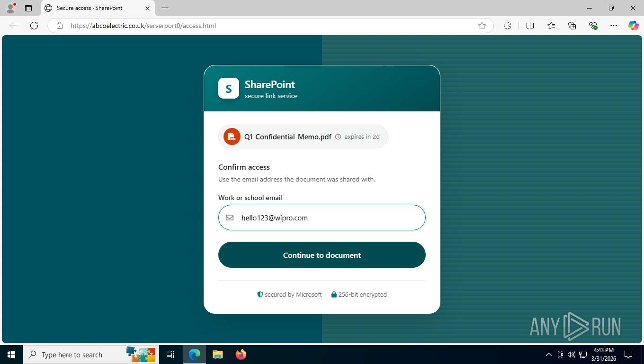
Task: Open a new tab with plus button
Action: 165,8
